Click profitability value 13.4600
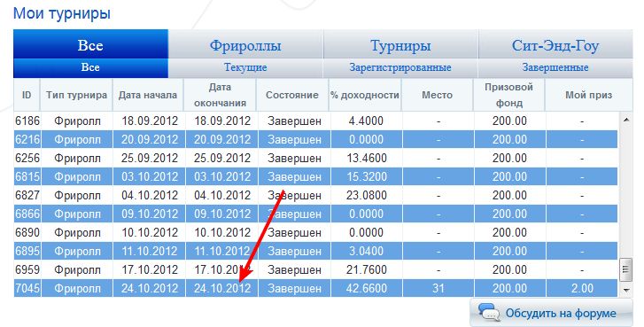644x327 pixels. pos(367,158)
